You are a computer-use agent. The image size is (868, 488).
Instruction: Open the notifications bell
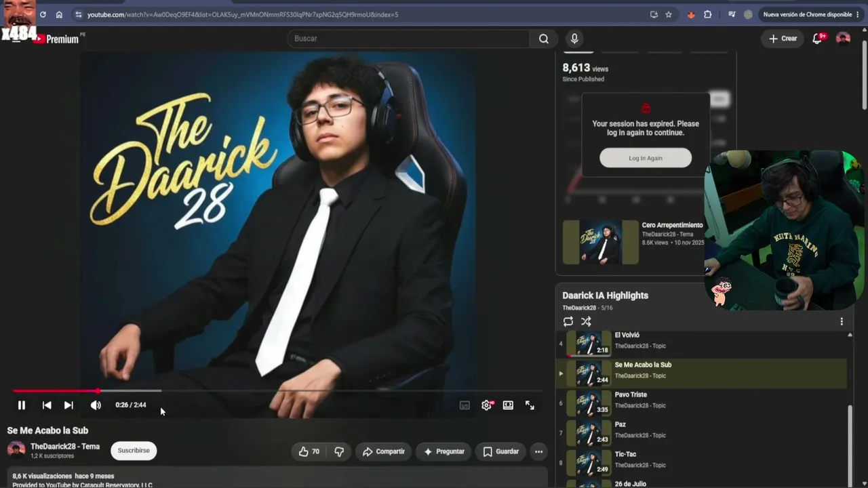[x=818, y=39]
